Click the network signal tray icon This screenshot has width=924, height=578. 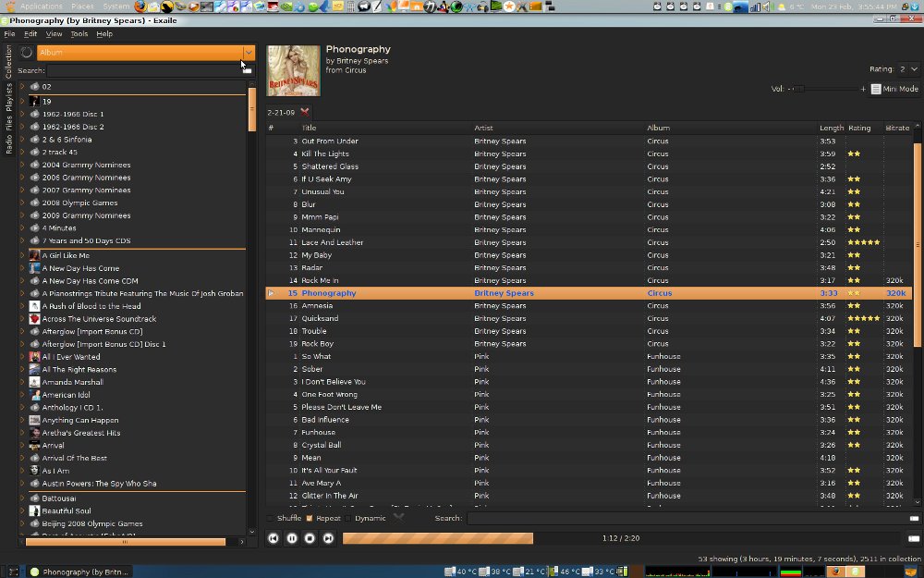click(x=756, y=6)
